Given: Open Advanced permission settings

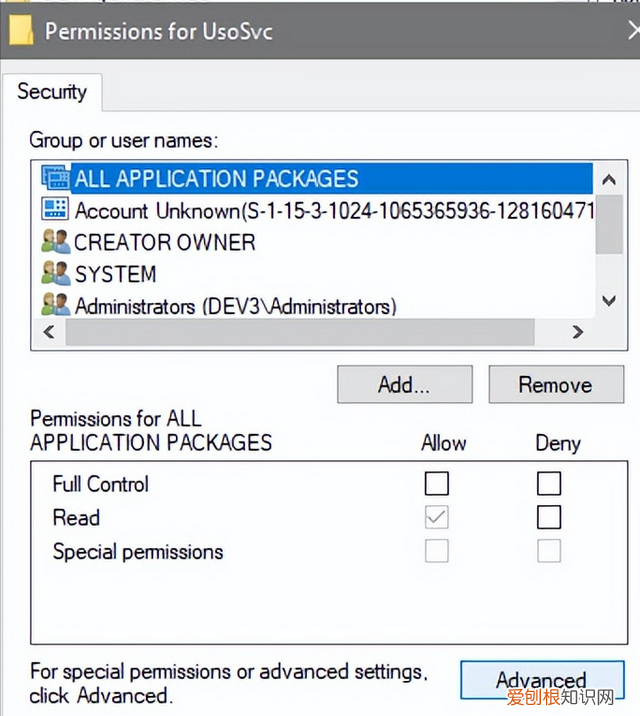Looking at the screenshot, I should pyautogui.click(x=540, y=680).
